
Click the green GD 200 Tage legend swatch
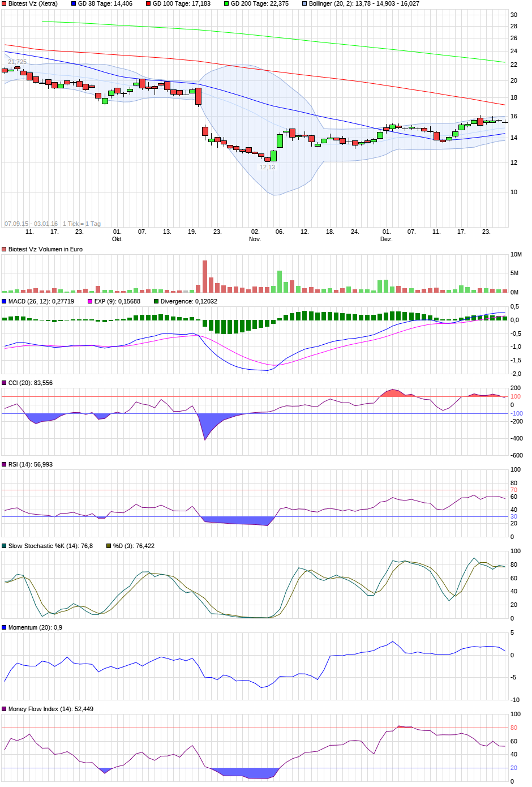point(226,4)
